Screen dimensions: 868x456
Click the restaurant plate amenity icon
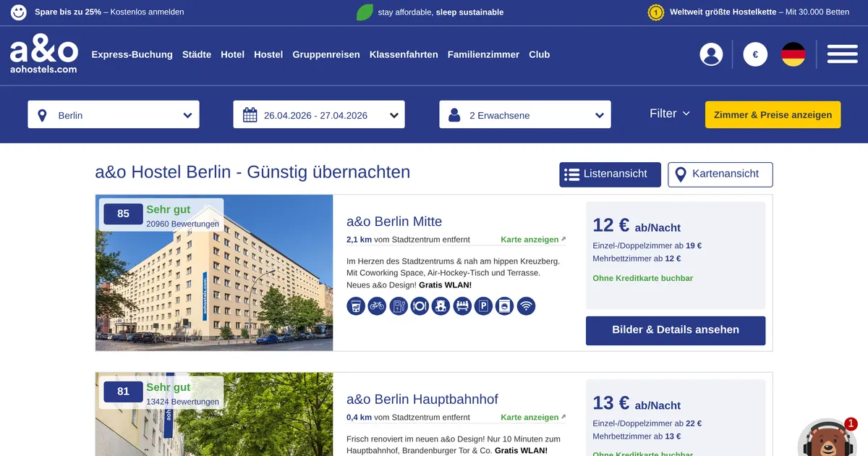(x=420, y=306)
